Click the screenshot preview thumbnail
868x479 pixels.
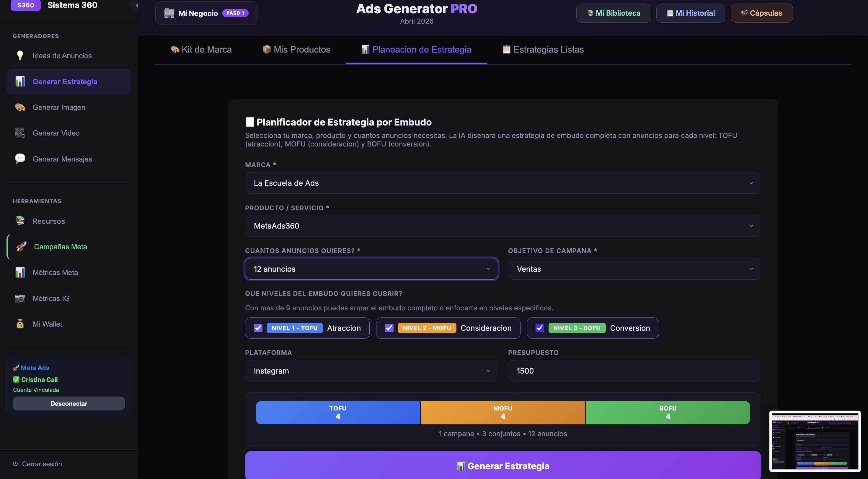point(815,441)
